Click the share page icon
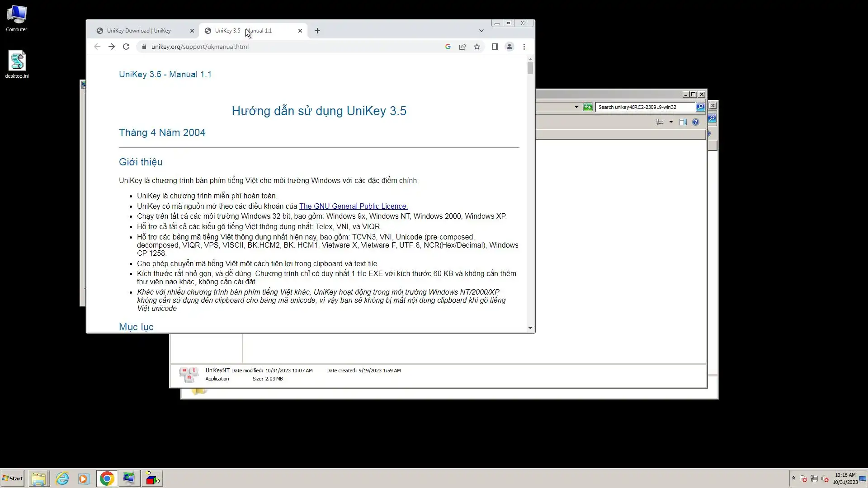 [462, 47]
